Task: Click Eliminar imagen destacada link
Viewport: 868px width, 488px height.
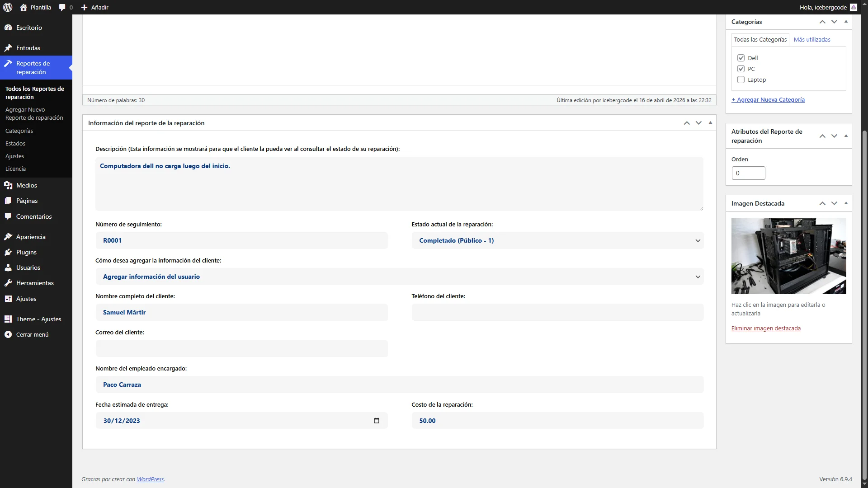Action: [x=766, y=328]
